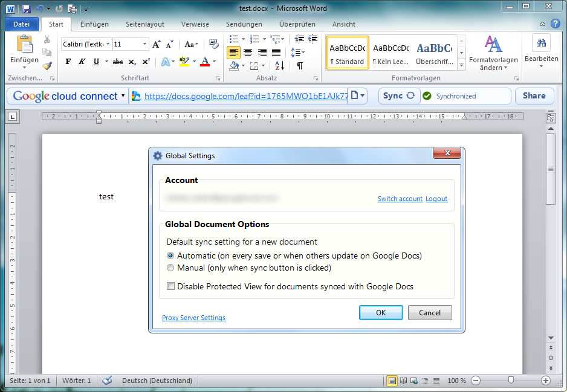
Task: Toggle subscript formatting
Action: click(x=132, y=62)
